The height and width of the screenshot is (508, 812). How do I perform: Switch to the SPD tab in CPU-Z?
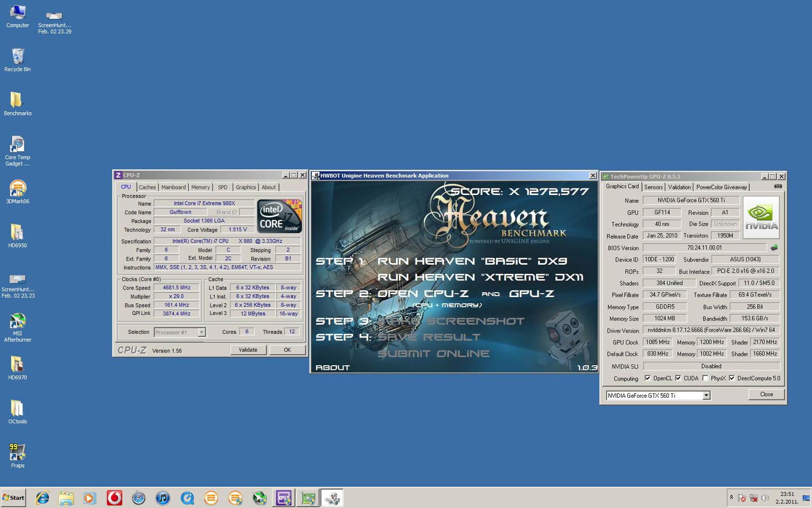pos(223,187)
